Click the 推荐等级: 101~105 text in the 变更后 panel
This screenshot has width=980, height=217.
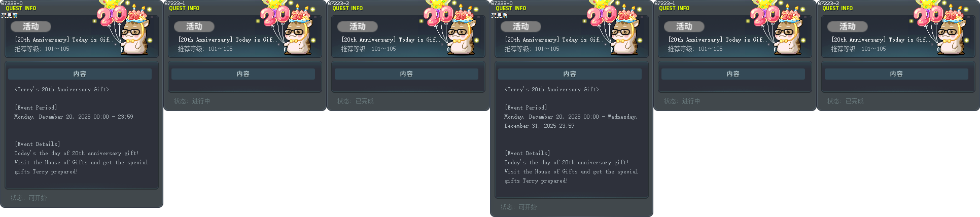coord(532,49)
